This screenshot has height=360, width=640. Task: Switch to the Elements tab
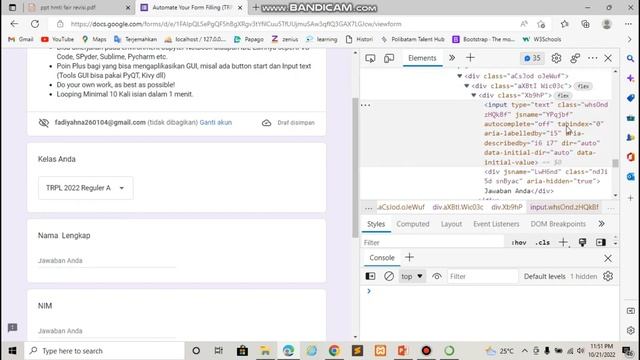pos(422,58)
